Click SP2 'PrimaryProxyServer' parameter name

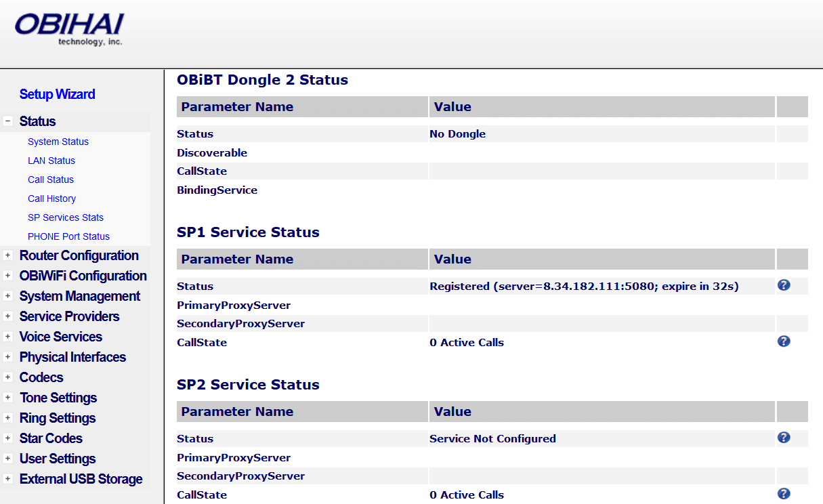point(234,458)
